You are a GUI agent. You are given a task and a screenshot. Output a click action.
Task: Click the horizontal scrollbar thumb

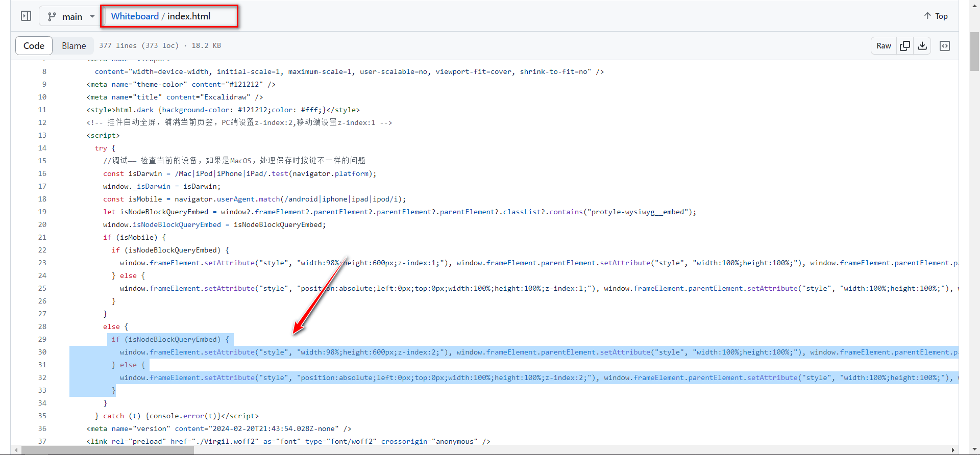coord(107,450)
